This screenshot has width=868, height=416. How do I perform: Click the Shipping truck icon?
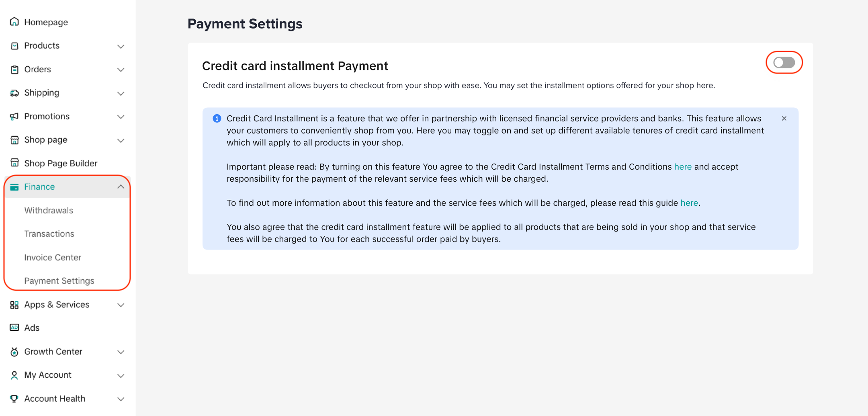point(14,93)
